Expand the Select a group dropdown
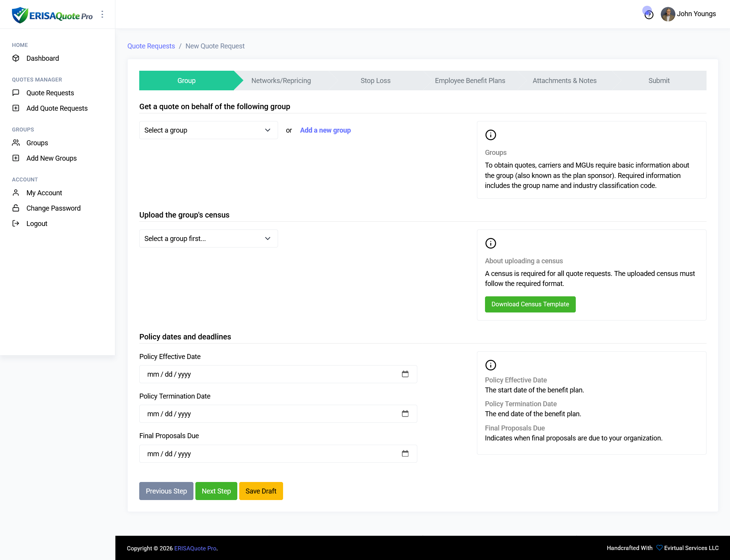Viewport: 730px width, 560px height. [x=208, y=130]
